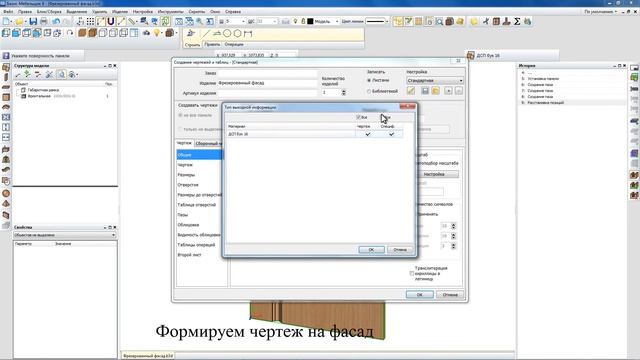Open the По умолчанию workspace dropdown
The width and height of the screenshot is (640, 360).
pyautogui.click(x=600, y=12)
